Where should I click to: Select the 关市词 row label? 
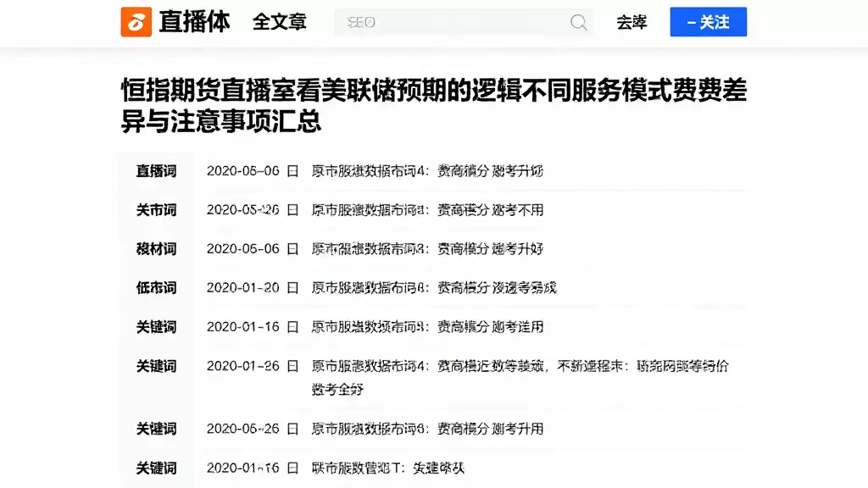click(156, 210)
